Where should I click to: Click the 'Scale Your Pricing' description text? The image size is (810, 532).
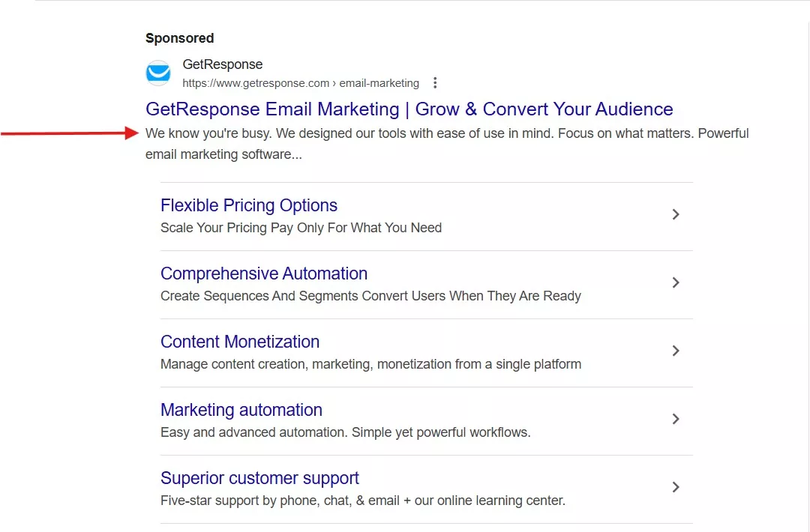pyautogui.click(x=301, y=228)
